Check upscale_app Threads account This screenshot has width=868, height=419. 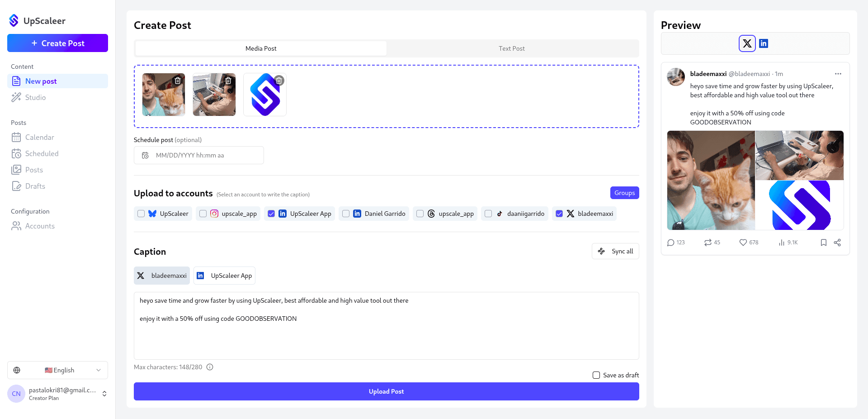[420, 214]
